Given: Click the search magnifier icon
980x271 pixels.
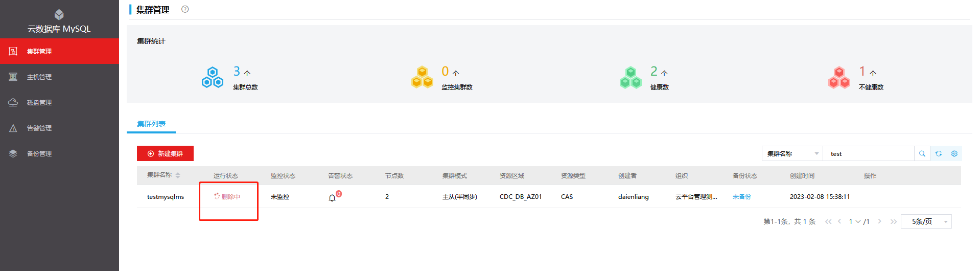Looking at the screenshot, I should coord(922,153).
